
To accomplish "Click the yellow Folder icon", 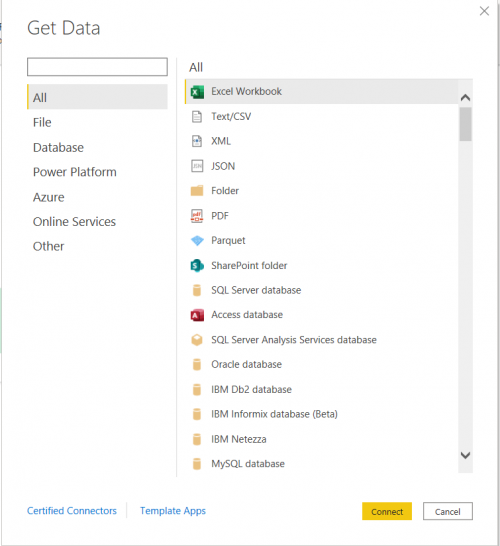I will pyautogui.click(x=197, y=191).
